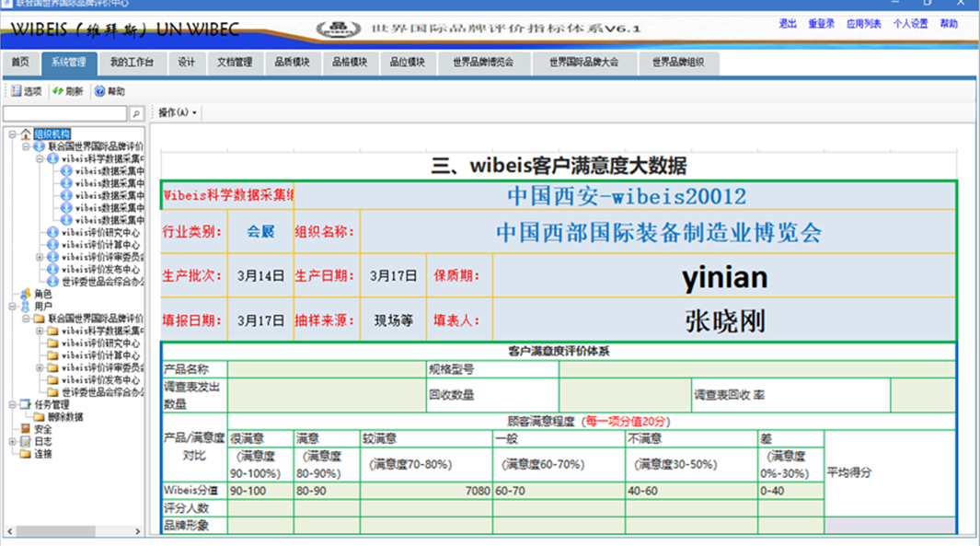Open the 设计 tab
Viewport: 980px width, 546px height.
pos(186,63)
